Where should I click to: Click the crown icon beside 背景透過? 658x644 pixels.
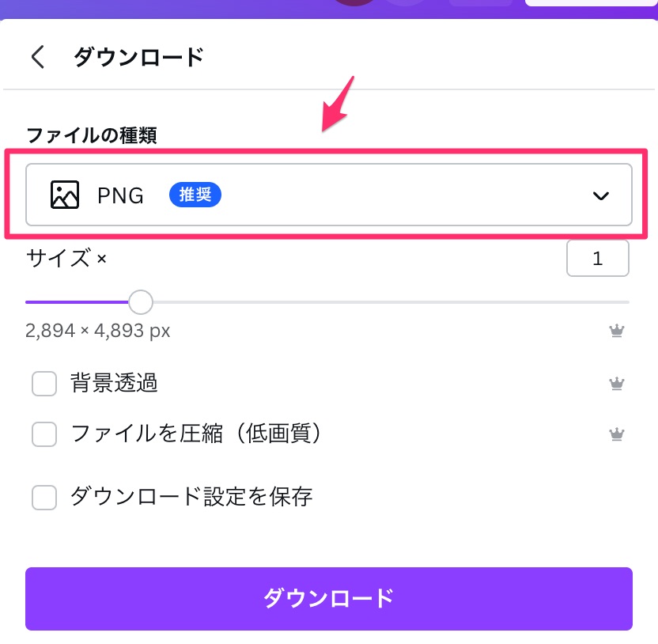pos(616,383)
